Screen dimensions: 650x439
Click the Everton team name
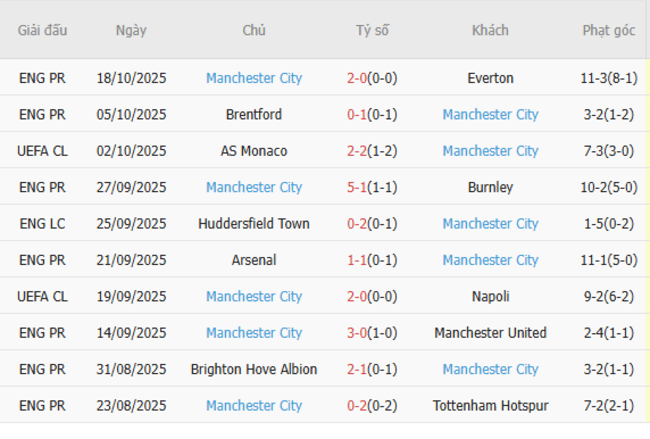pos(490,78)
